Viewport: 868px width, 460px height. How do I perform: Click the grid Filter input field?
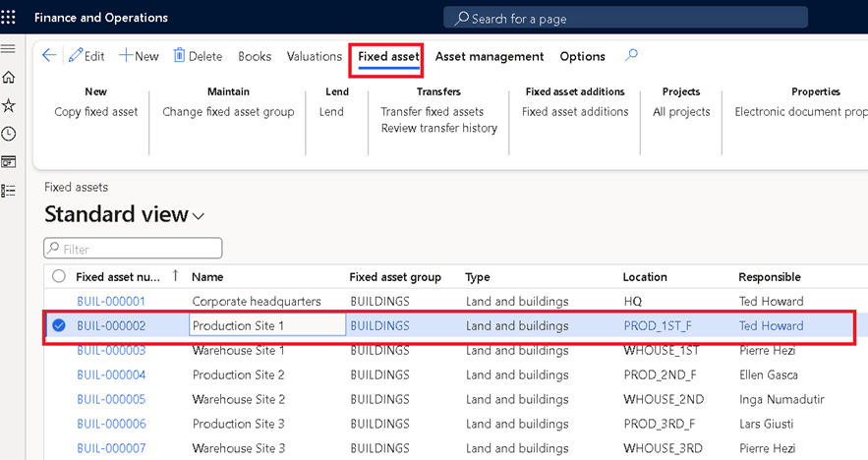134,250
